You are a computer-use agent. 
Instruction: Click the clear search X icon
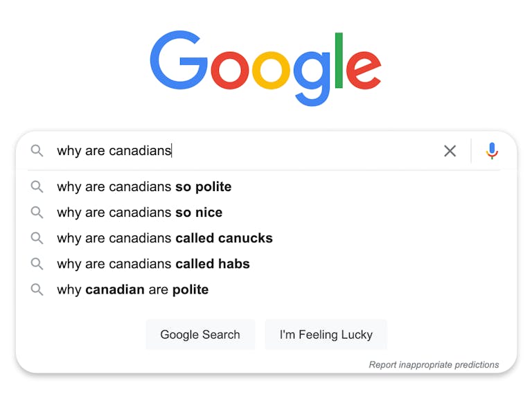450,151
